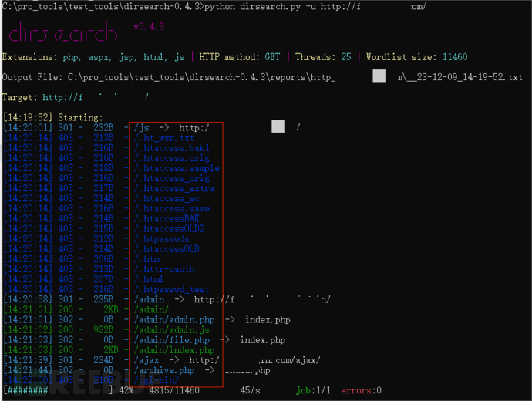Click the Threads: 25 setting text
The height and width of the screenshot is (401, 532).
click(324, 57)
